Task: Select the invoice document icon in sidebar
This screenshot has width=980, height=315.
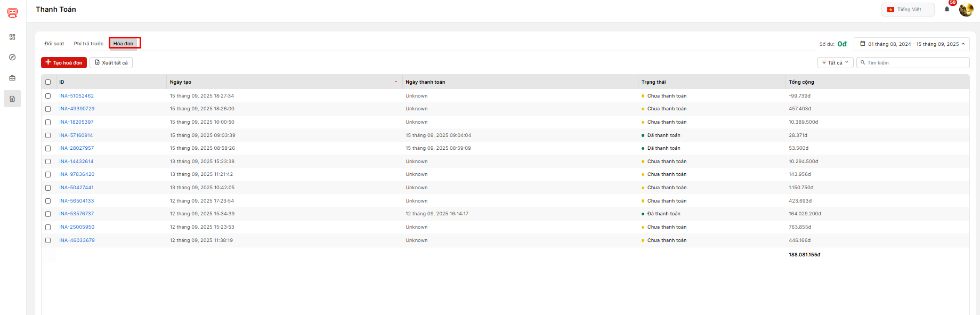Action: [12, 99]
